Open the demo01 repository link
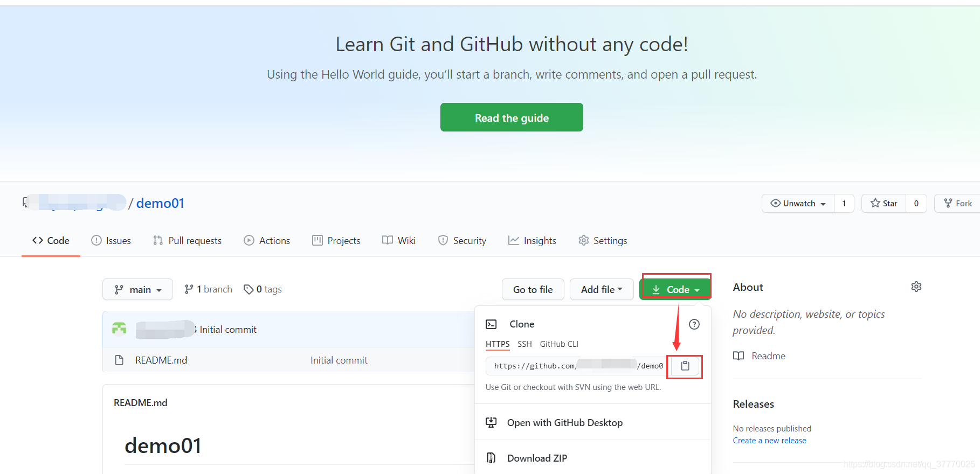 (160, 203)
